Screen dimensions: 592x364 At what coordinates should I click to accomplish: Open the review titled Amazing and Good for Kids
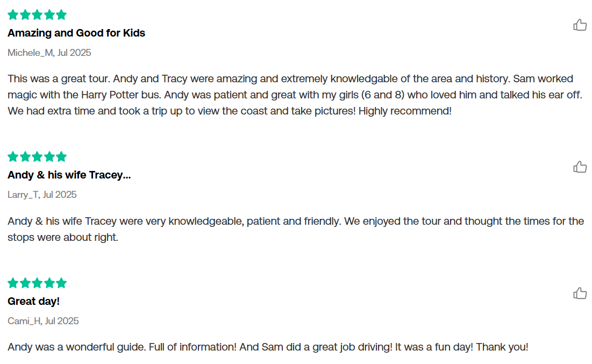pyautogui.click(x=76, y=33)
